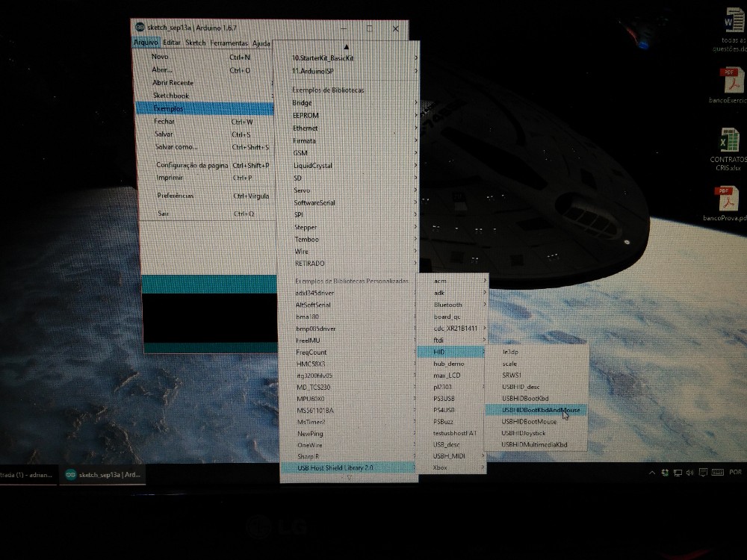Open HMC58X3 examples

click(x=348, y=364)
